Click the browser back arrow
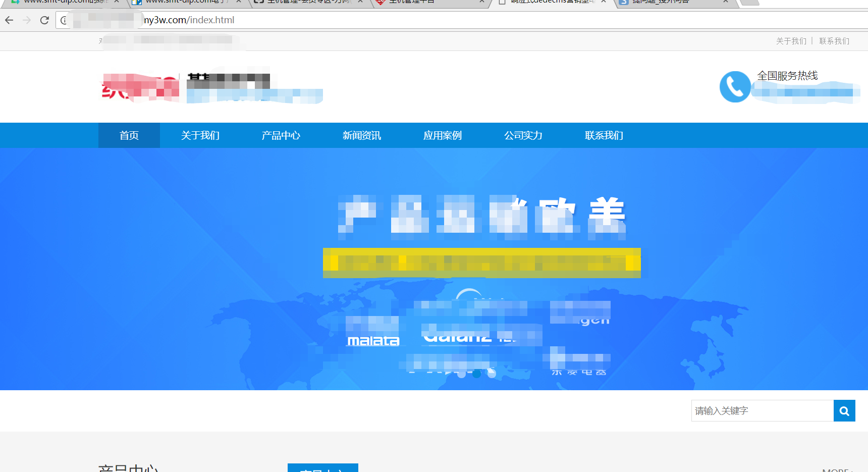The width and height of the screenshot is (868, 472). point(9,20)
